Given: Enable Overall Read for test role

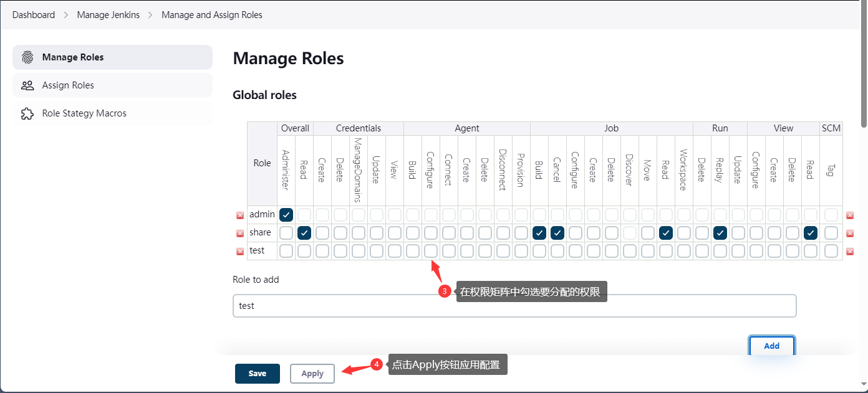Looking at the screenshot, I should click(304, 251).
